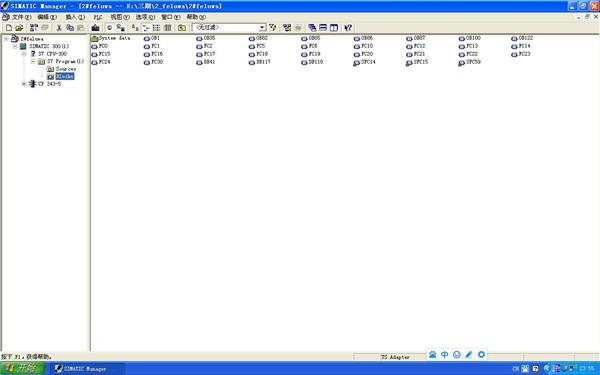Click the context Help question-mark icon
The height and width of the screenshot is (375, 600).
click(348, 28)
